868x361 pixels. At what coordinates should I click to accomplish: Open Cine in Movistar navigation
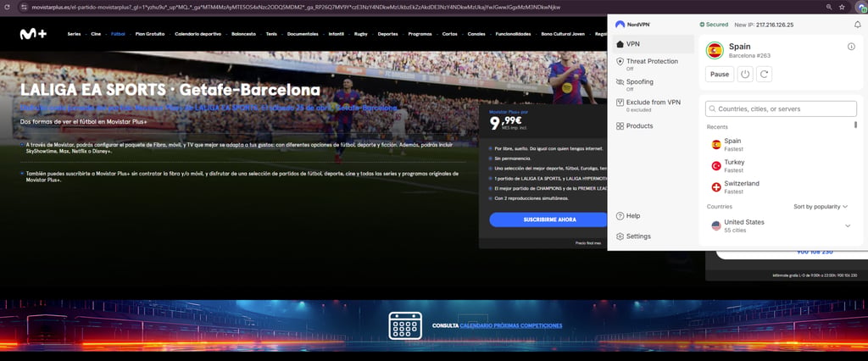coord(96,34)
